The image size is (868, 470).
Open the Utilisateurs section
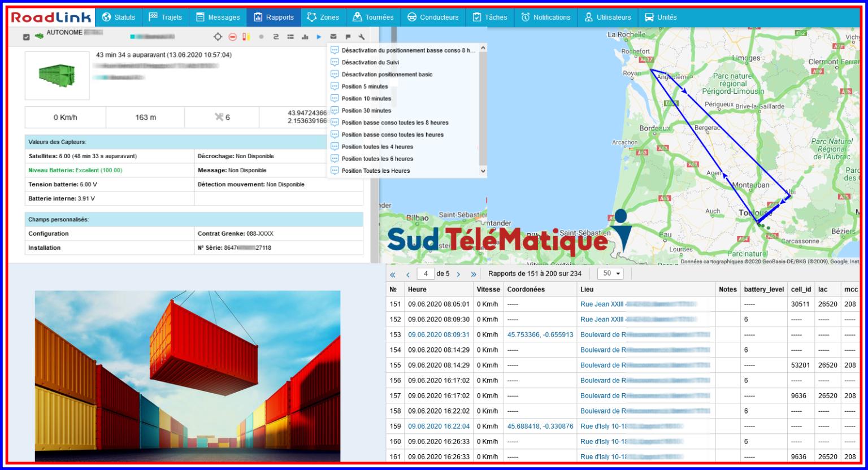607,18
